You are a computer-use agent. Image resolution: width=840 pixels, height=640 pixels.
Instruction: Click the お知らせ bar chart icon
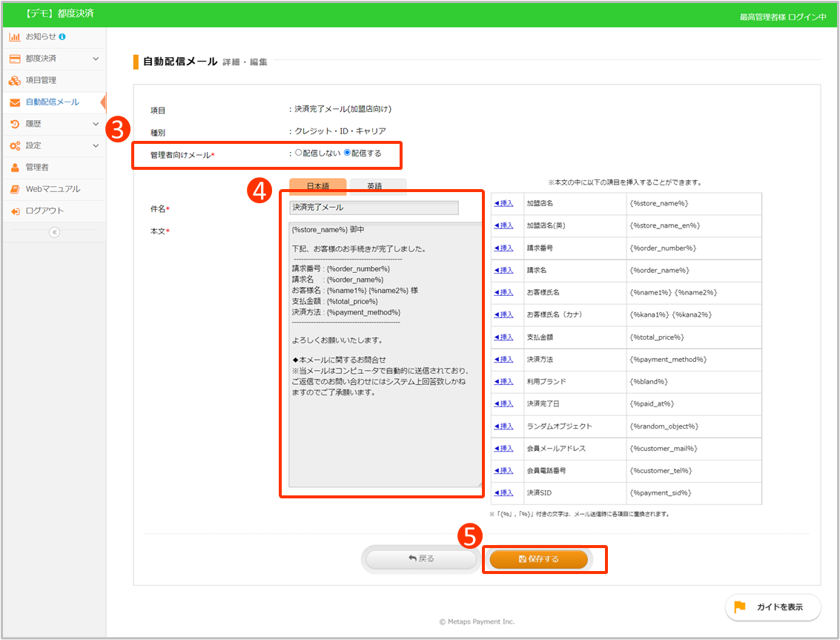pos(15,36)
